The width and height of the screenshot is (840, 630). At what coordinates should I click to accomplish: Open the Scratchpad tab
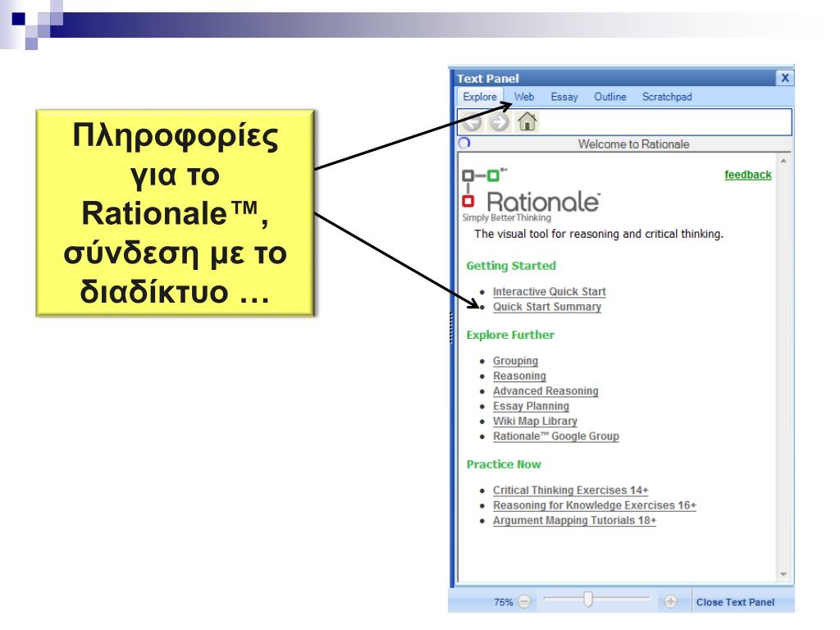click(x=667, y=97)
